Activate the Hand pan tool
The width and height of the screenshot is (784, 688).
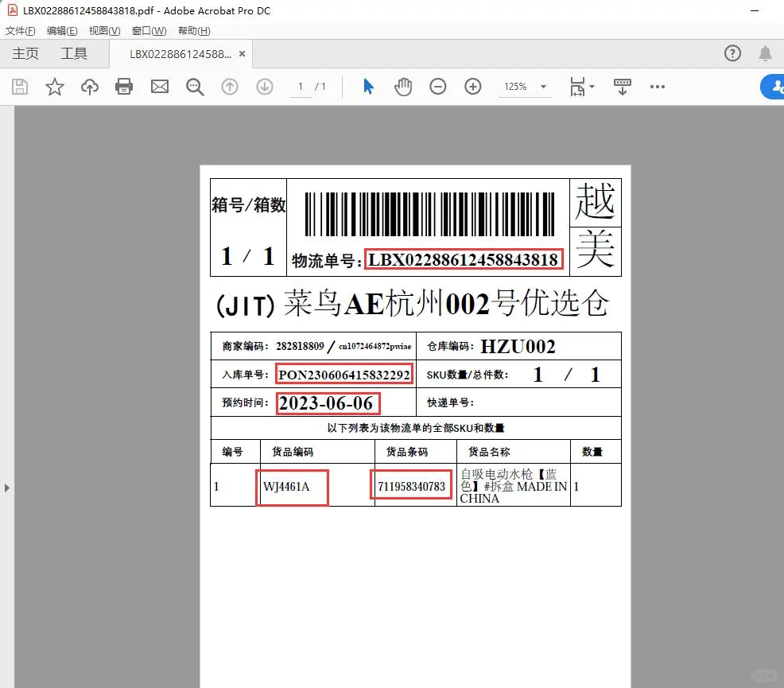coord(403,87)
